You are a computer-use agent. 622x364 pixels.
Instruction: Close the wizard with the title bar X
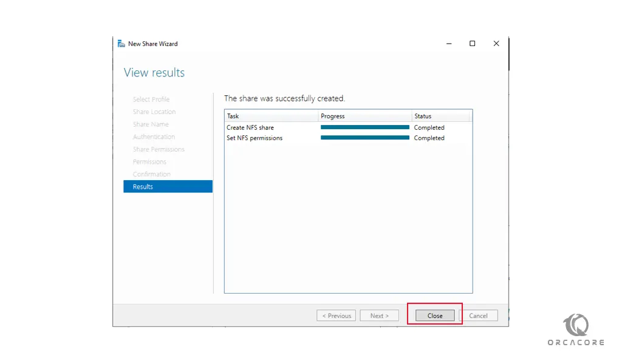496,44
